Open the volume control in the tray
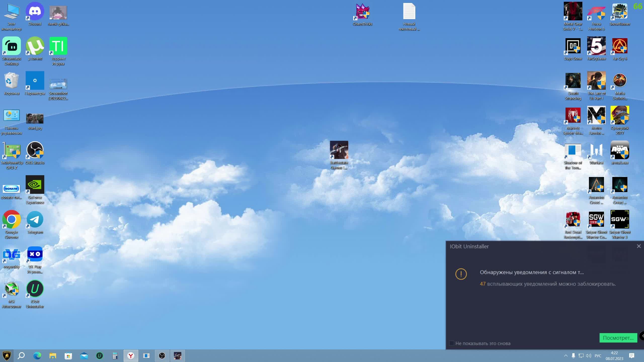Viewport: 644px width, 362px height. [588, 356]
